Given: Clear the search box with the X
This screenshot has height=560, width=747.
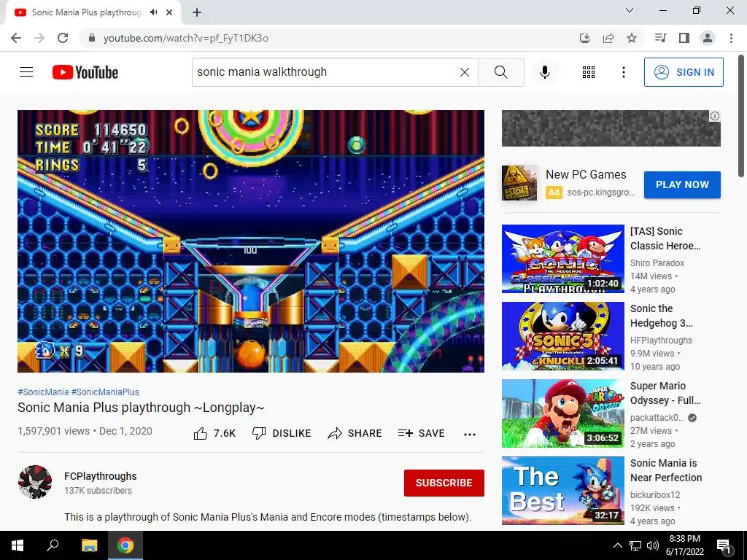Looking at the screenshot, I should point(465,72).
